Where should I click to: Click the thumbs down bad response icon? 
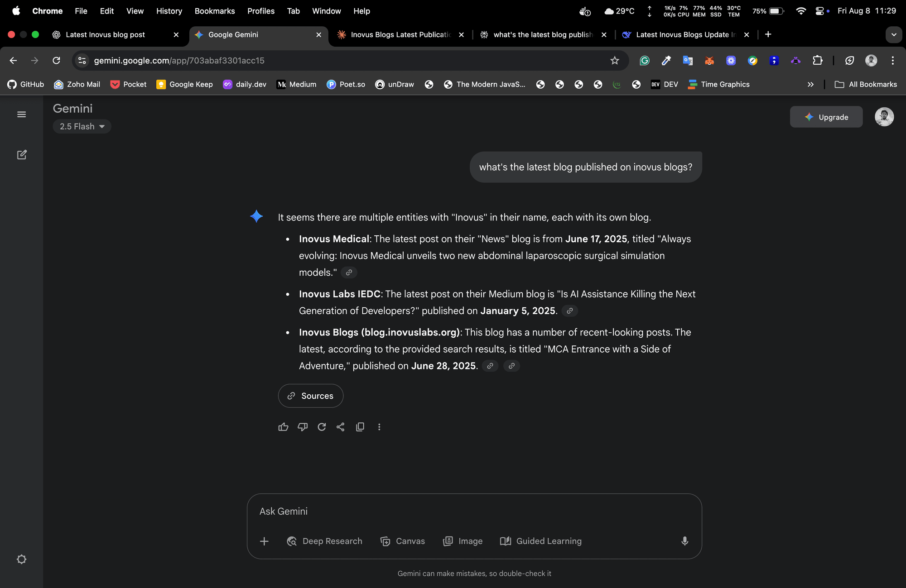(303, 427)
